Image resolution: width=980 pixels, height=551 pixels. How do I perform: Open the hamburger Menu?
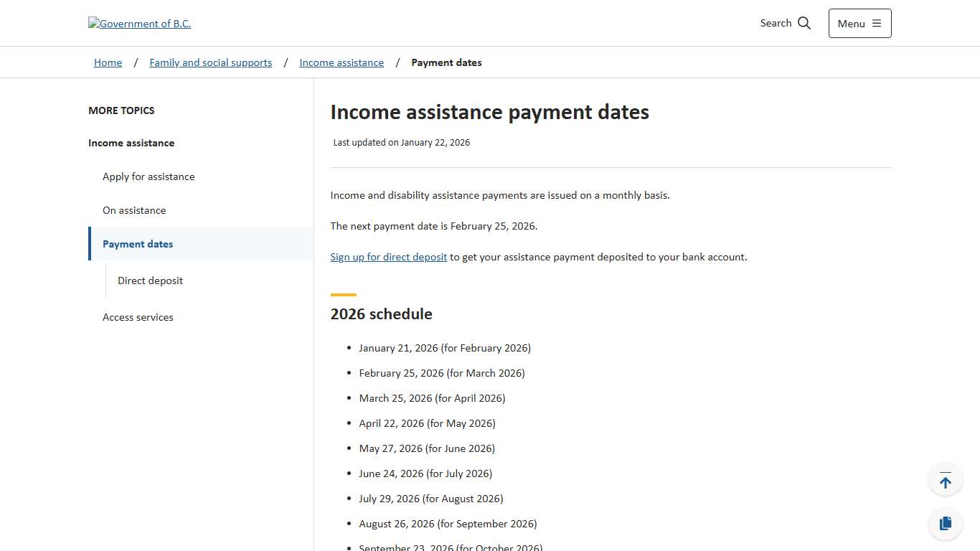point(859,23)
